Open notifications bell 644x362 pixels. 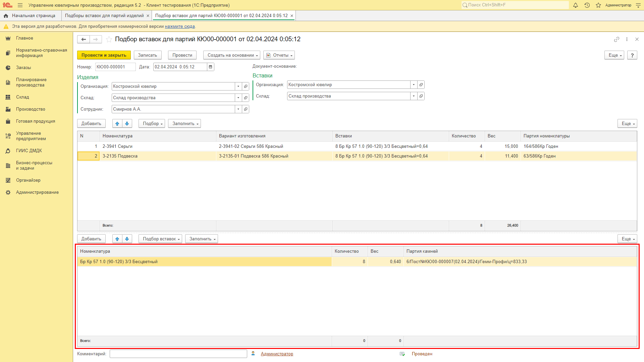click(576, 5)
